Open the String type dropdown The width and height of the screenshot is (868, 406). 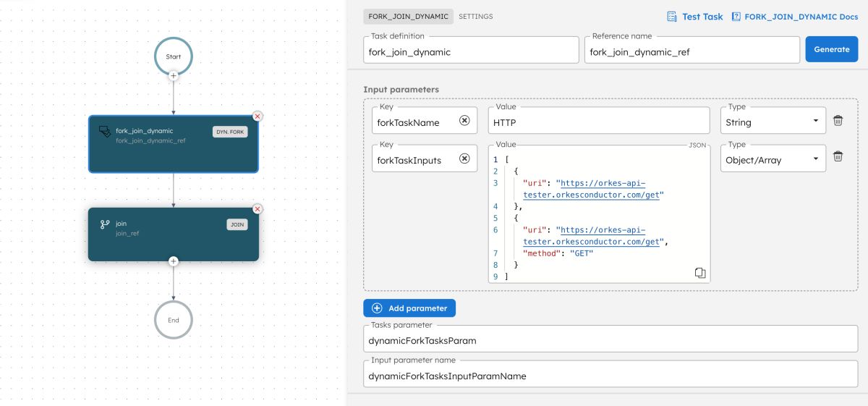pos(773,121)
